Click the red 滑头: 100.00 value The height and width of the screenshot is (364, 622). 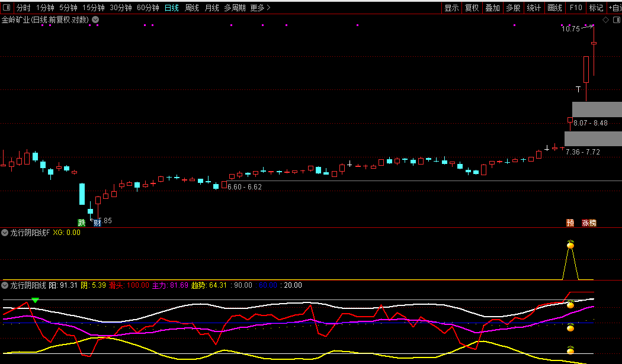[129, 285]
